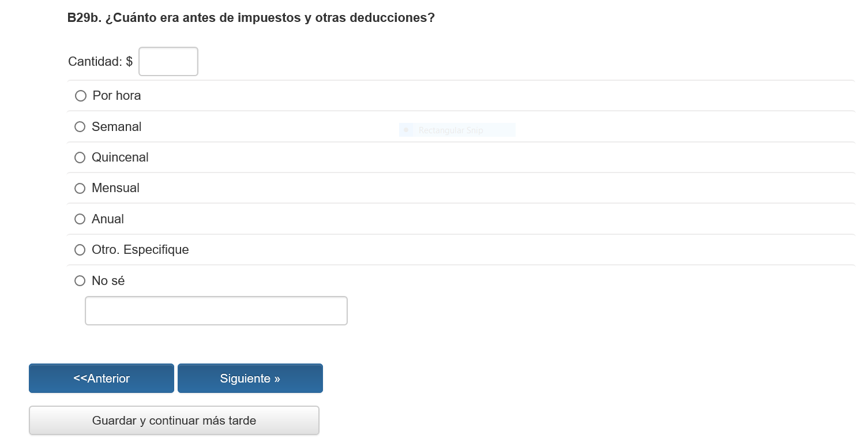Click the faint Rectangular Snip icon
Screen dimensions: 868x446
click(x=407, y=130)
